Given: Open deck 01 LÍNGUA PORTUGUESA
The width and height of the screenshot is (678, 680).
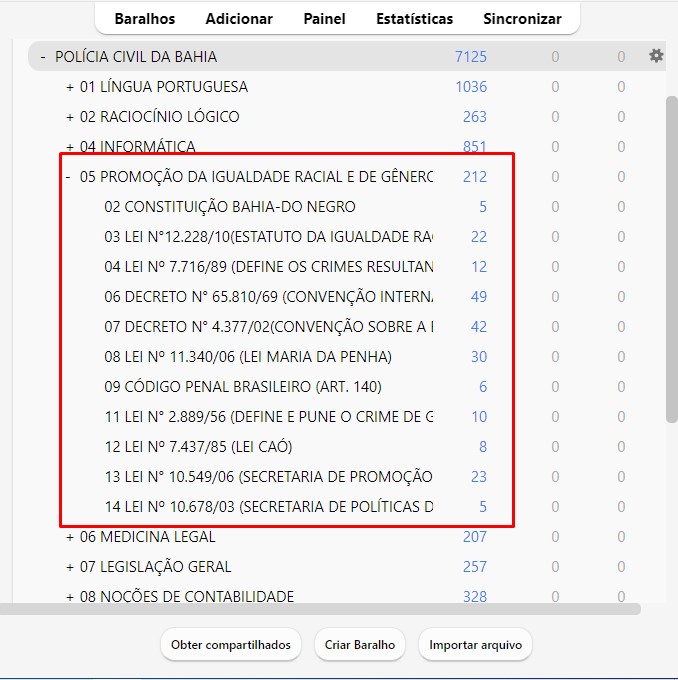Looking at the screenshot, I should [164, 87].
